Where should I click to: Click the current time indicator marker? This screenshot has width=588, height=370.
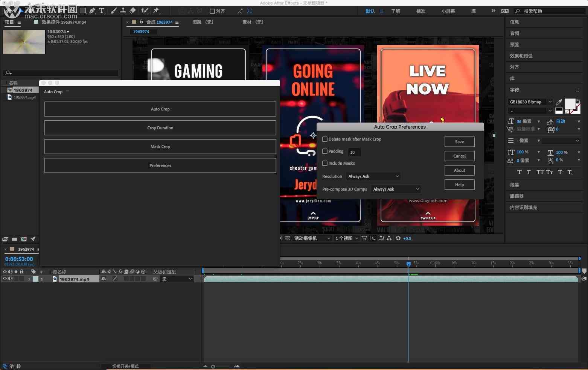(x=408, y=264)
